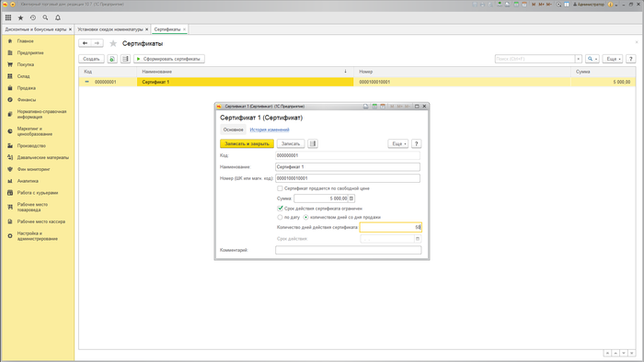This screenshot has height=362, width=644.
Task: Click the form list icon beside Записать
Action: pos(313,143)
